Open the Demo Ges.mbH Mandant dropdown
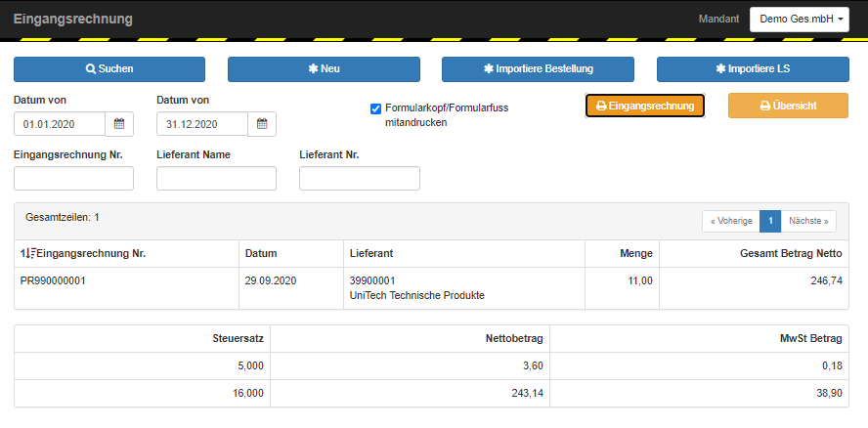 pyautogui.click(x=800, y=20)
